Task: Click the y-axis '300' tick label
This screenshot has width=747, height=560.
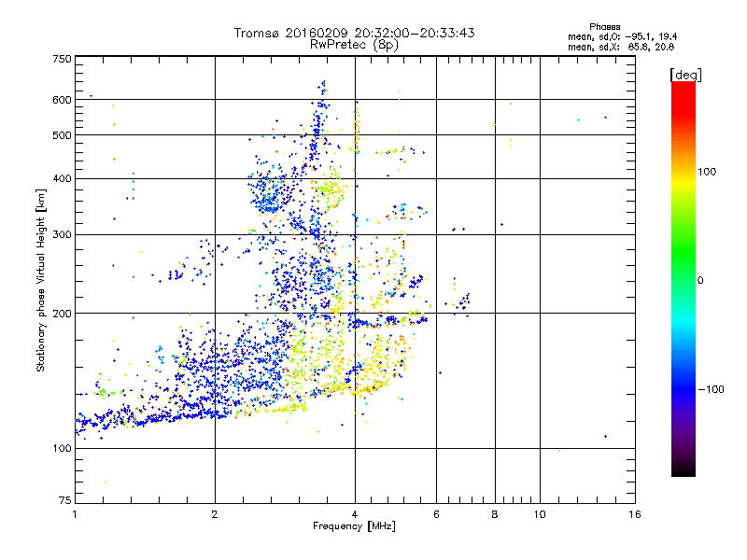Action: coord(62,234)
